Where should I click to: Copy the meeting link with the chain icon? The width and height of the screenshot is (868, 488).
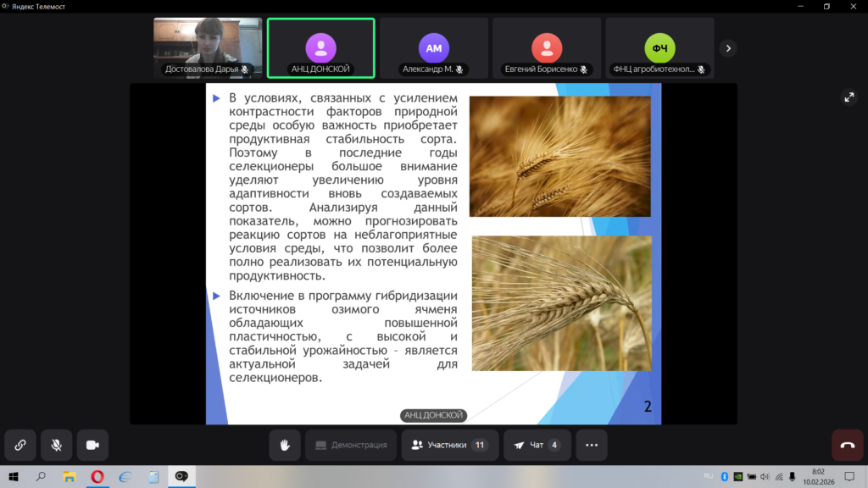(19, 445)
